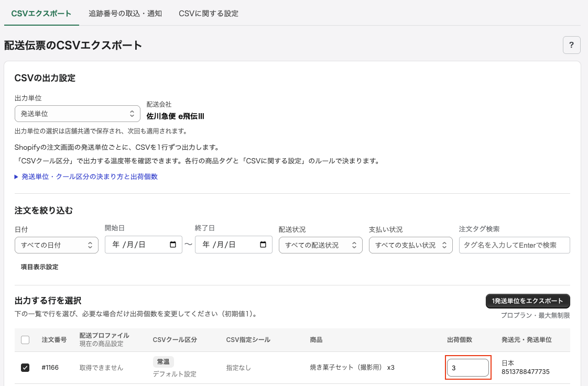Switch to the CSVエクスポート tab
This screenshot has height=386, width=588.
[x=41, y=14]
